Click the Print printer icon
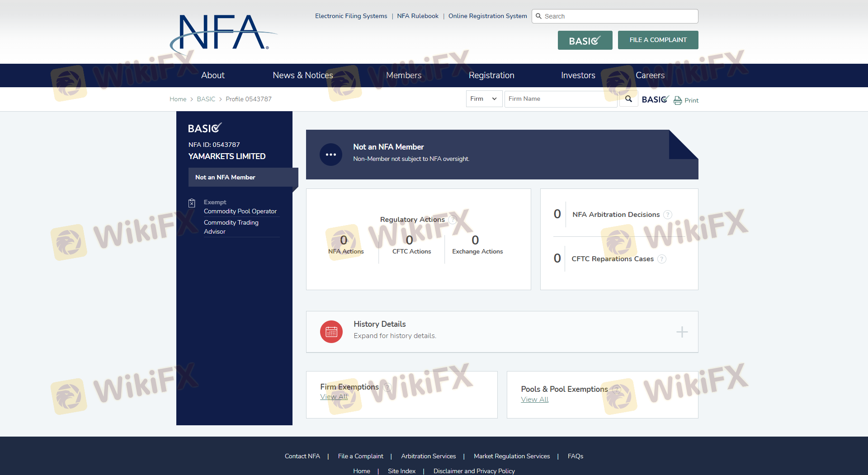868x475 pixels. click(x=678, y=100)
